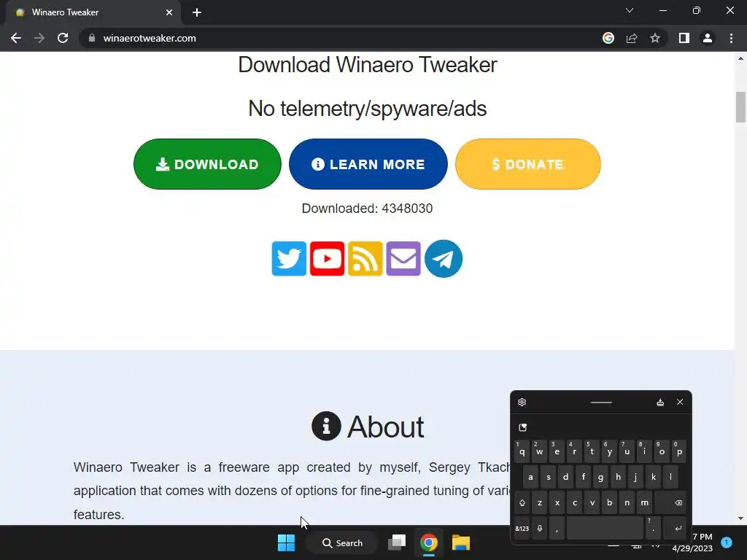Tap the shift key on touch keyboard

tap(522, 503)
